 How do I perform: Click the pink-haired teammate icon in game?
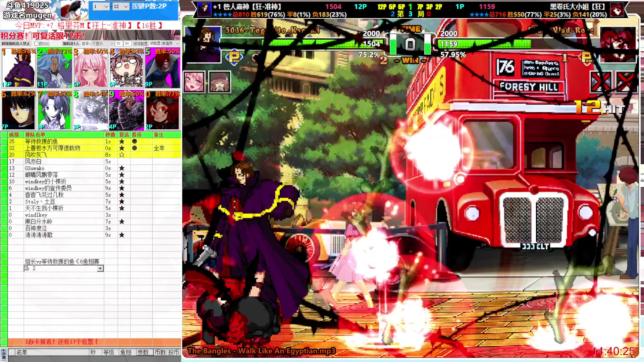click(x=194, y=82)
